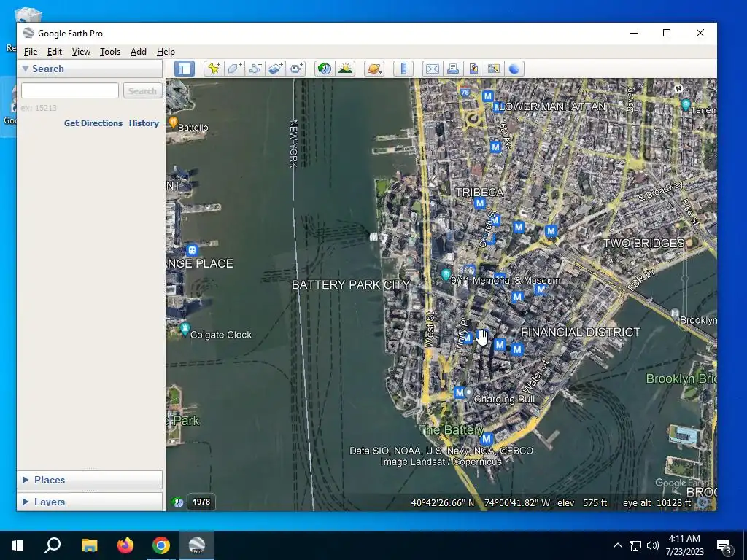Image resolution: width=747 pixels, height=560 pixels.
Task: Click the History link
Action: 144,122
